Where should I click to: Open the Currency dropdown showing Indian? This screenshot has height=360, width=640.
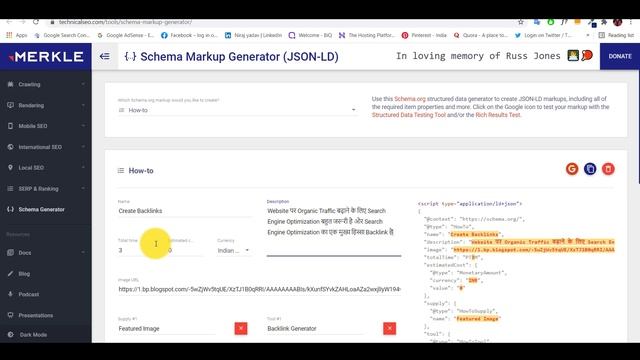(234, 251)
